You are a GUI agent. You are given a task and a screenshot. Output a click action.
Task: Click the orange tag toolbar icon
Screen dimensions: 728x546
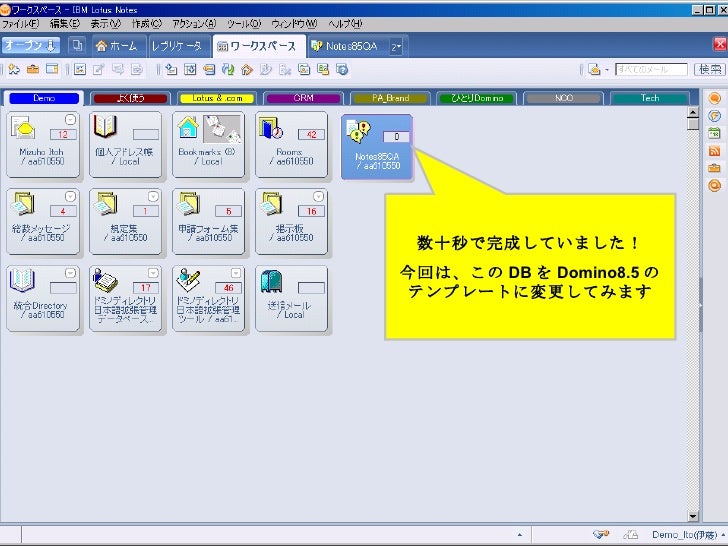(x=209, y=70)
